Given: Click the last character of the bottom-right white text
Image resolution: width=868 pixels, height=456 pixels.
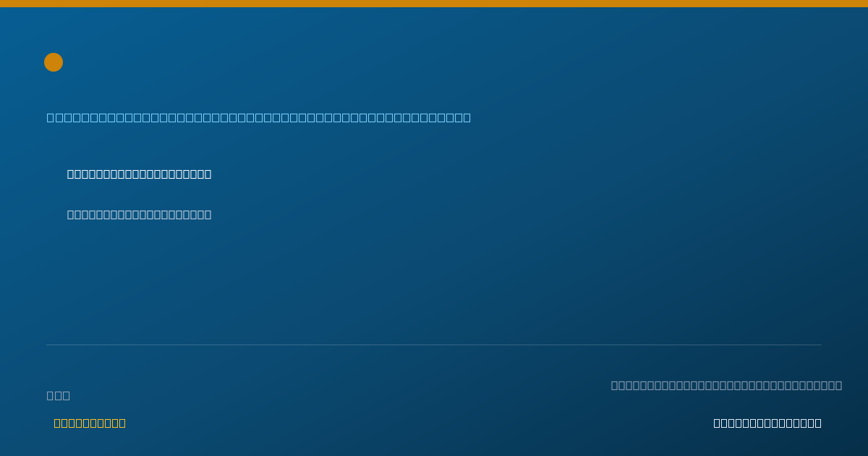Looking at the screenshot, I should coord(818,423).
